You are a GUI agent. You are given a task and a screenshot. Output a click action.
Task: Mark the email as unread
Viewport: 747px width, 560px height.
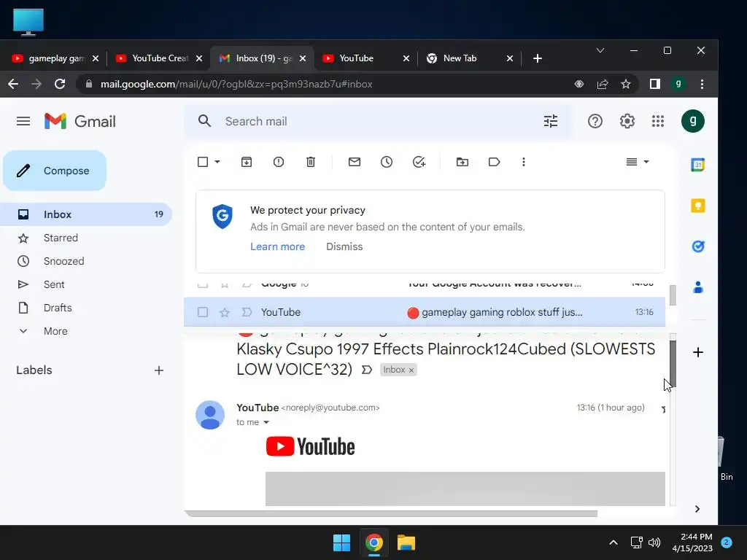click(x=354, y=162)
